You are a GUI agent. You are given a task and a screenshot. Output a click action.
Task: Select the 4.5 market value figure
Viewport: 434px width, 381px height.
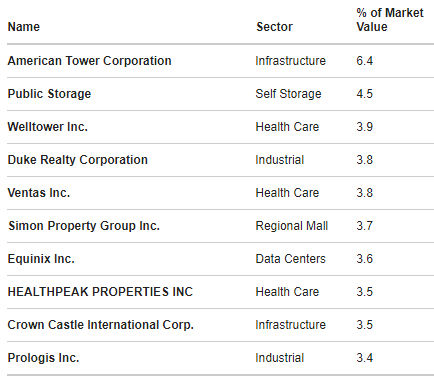364,94
